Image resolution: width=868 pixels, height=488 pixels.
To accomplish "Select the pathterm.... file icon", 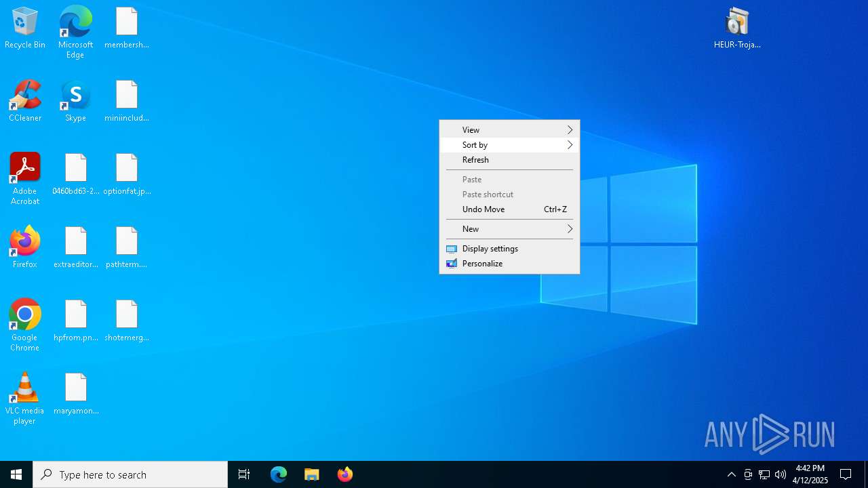I will (x=127, y=247).
